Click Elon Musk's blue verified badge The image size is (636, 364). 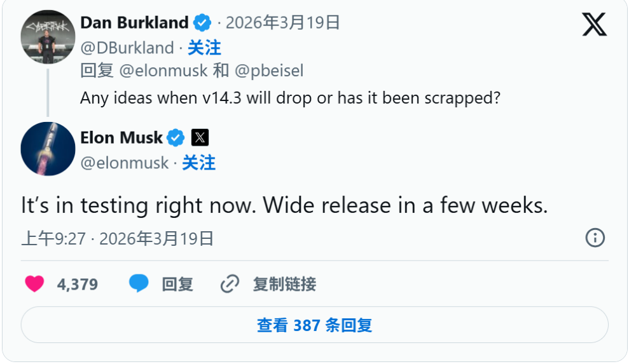[x=176, y=137]
